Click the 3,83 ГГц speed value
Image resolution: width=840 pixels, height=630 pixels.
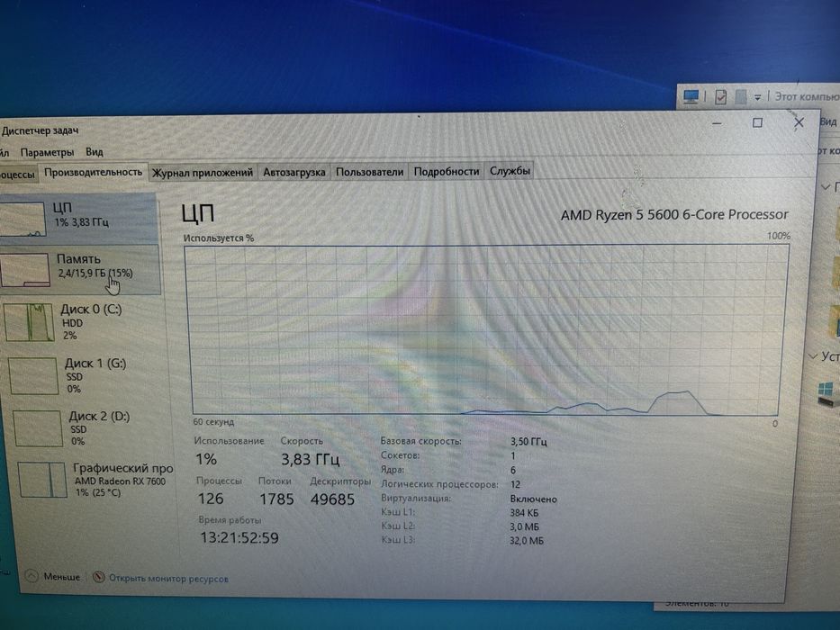(311, 460)
